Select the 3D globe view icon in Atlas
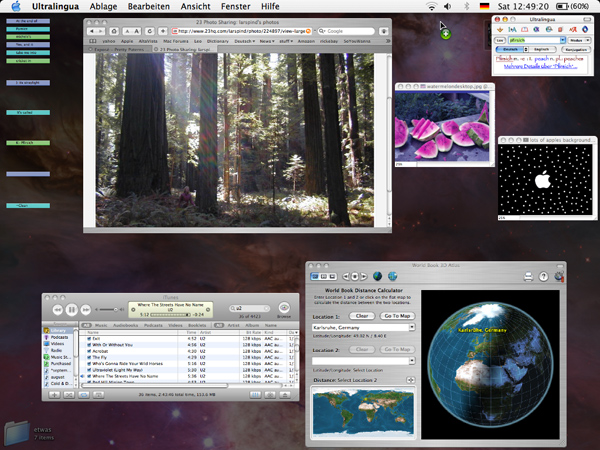 pos(377,276)
